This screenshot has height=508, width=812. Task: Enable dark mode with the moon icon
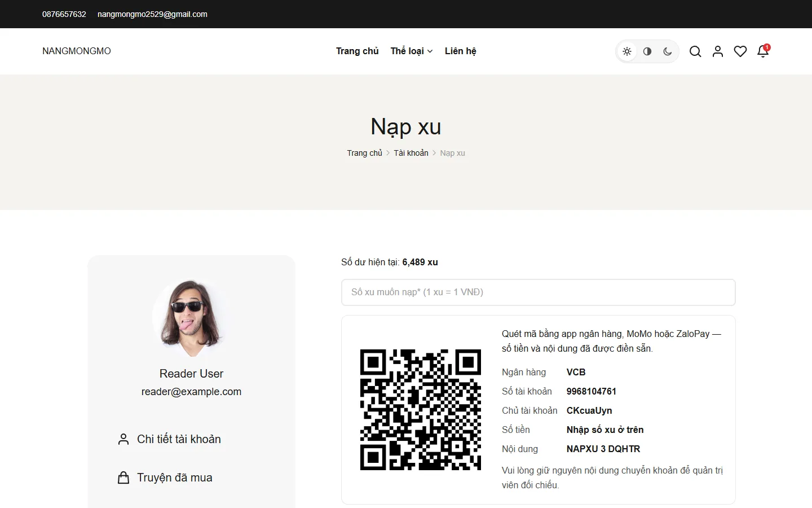click(x=668, y=51)
